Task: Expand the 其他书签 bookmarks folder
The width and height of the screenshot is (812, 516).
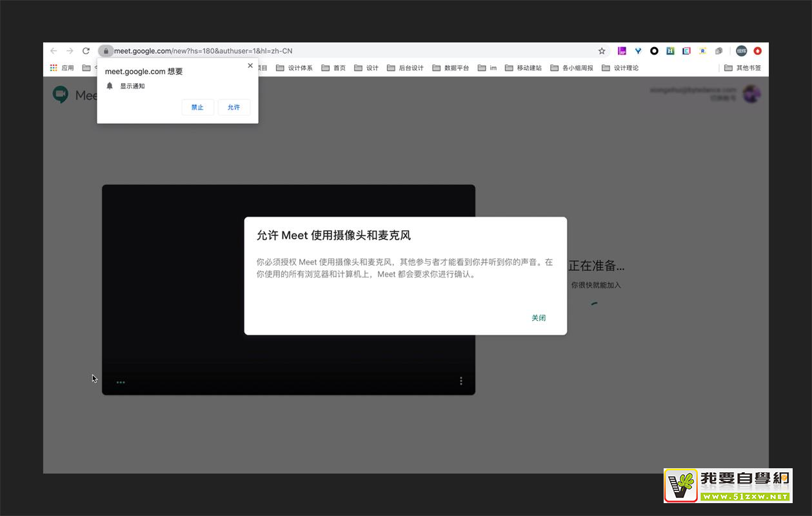Action: [742, 68]
